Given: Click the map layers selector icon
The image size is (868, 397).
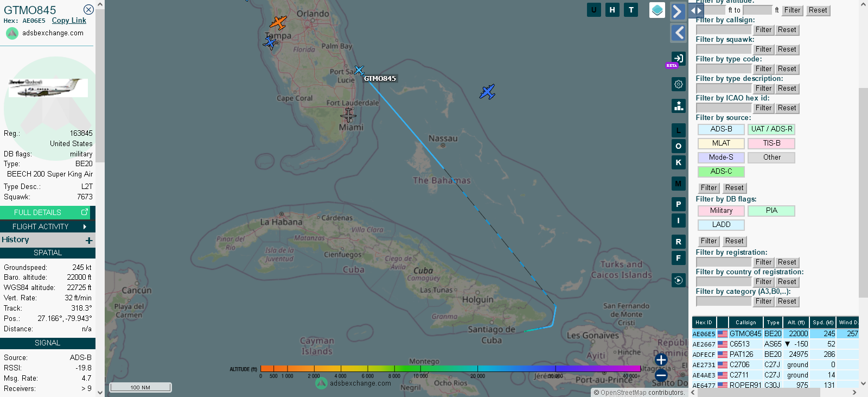Looking at the screenshot, I should tap(657, 10).
